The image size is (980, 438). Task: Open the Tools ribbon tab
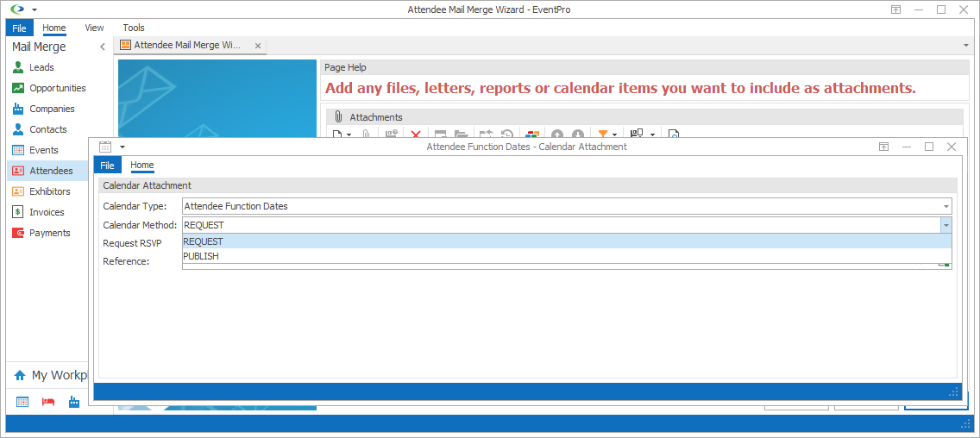(x=134, y=28)
